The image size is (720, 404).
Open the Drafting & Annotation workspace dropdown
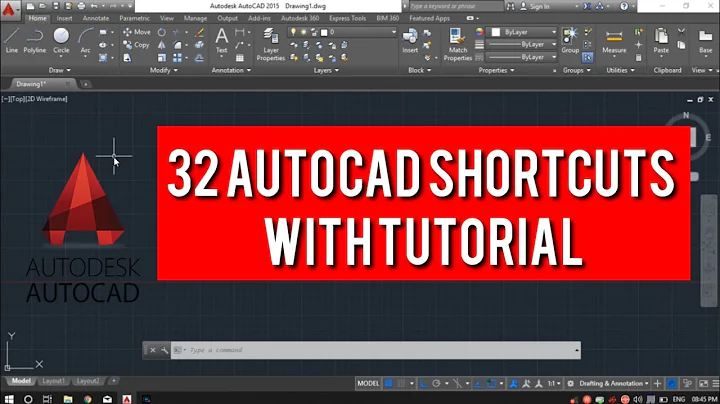tap(614, 383)
